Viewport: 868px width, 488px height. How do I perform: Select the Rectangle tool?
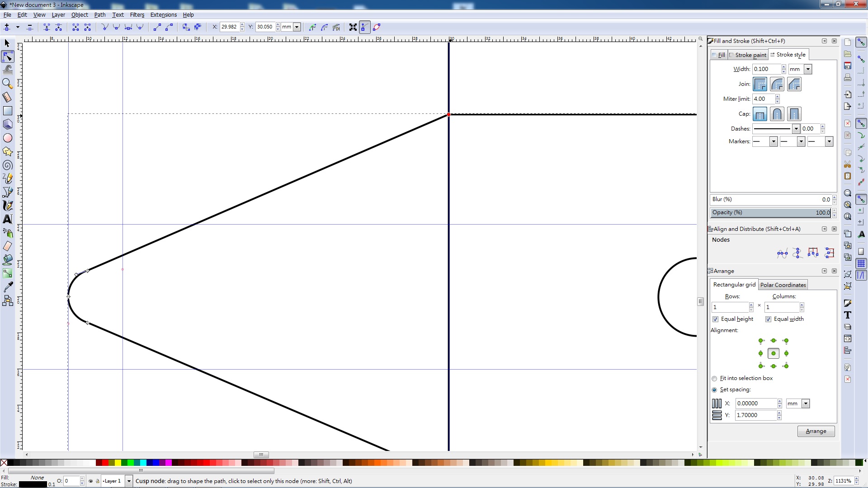coord(7,111)
